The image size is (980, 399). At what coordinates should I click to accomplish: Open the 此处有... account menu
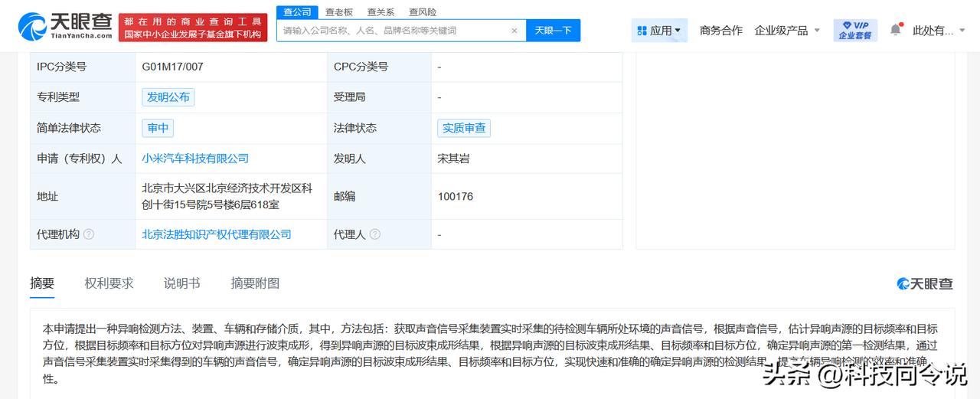tap(939, 31)
